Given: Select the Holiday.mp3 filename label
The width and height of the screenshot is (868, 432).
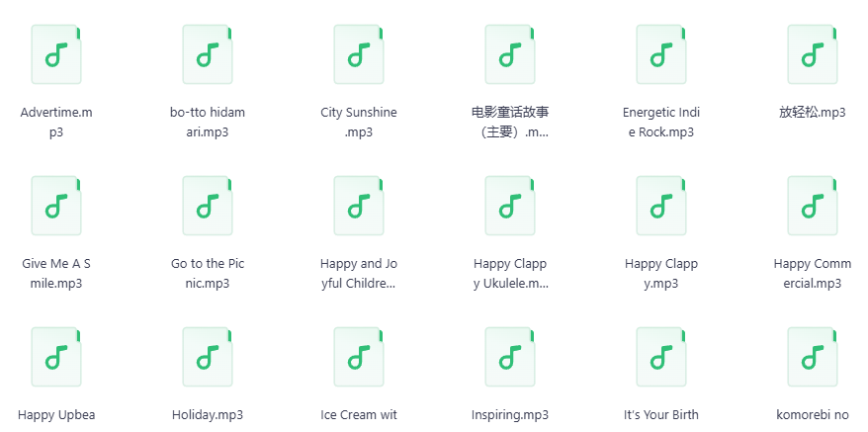Looking at the screenshot, I should tap(208, 415).
